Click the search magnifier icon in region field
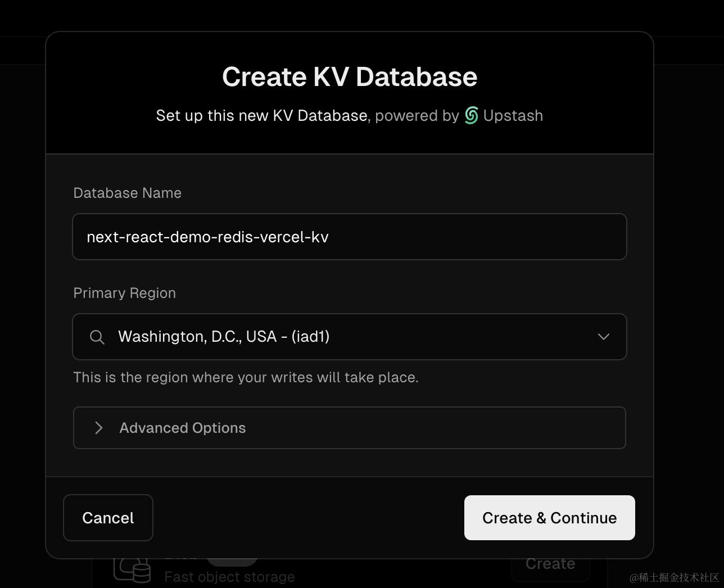Viewport: 724px width, 588px height. [x=97, y=337]
